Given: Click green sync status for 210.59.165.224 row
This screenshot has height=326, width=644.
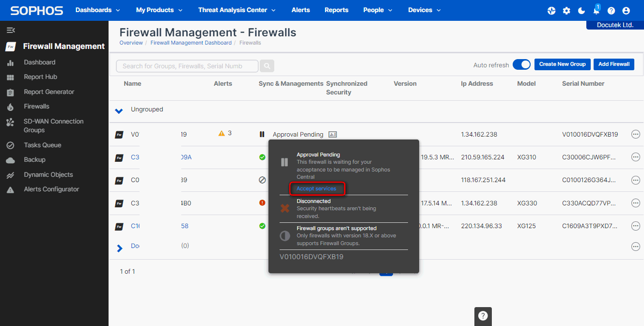Looking at the screenshot, I should pyautogui.click(x=262, y=157).
